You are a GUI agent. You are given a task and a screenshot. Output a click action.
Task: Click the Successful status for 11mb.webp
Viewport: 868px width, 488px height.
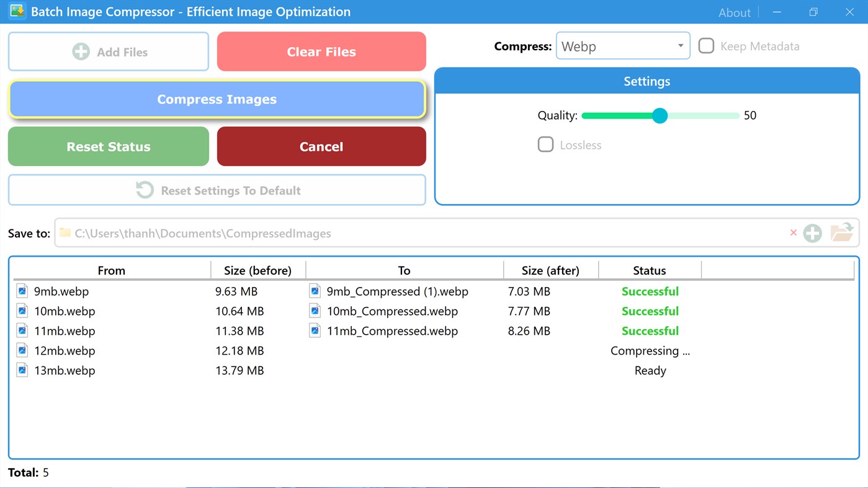(x=650, y=331)
